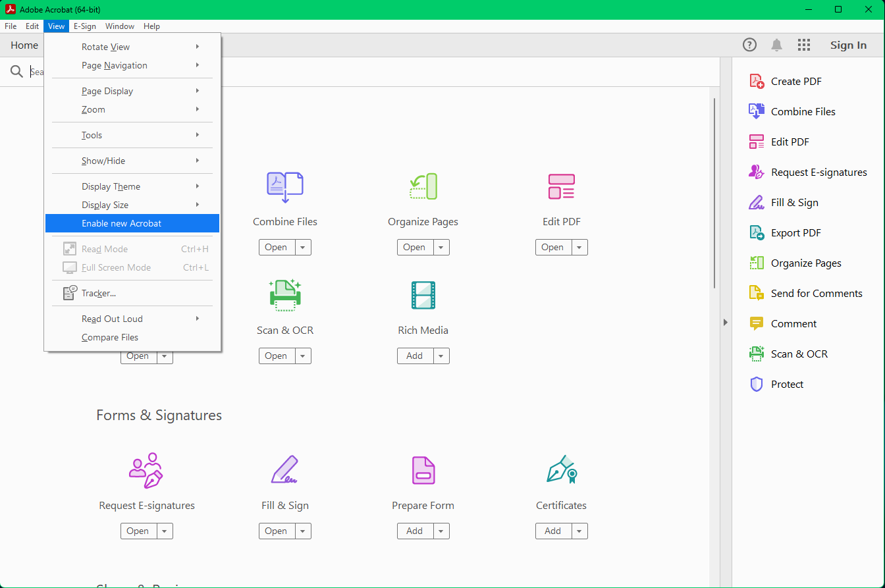The image size is (885, 588).
Task: Choose Compare Files in View menu
Action: (132, 337)
